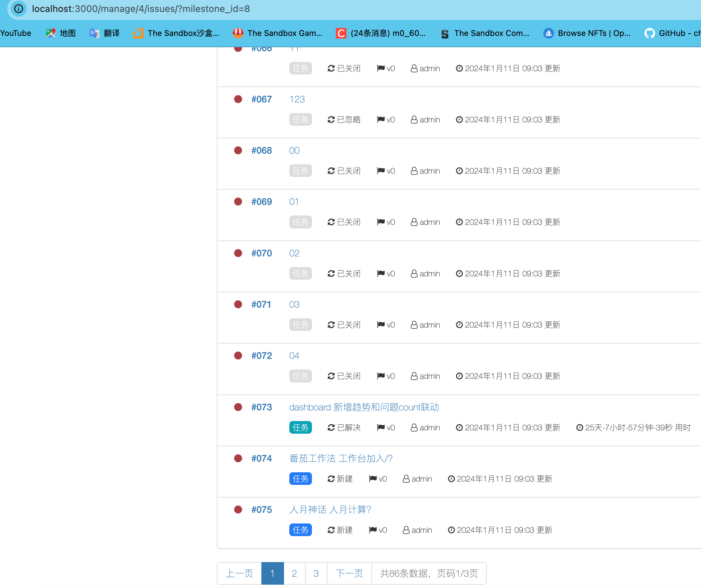Image resolution: width=701 pixels, height=588 pixels.
Task: Click the user icon on issue #075
Action: point(406,530)
